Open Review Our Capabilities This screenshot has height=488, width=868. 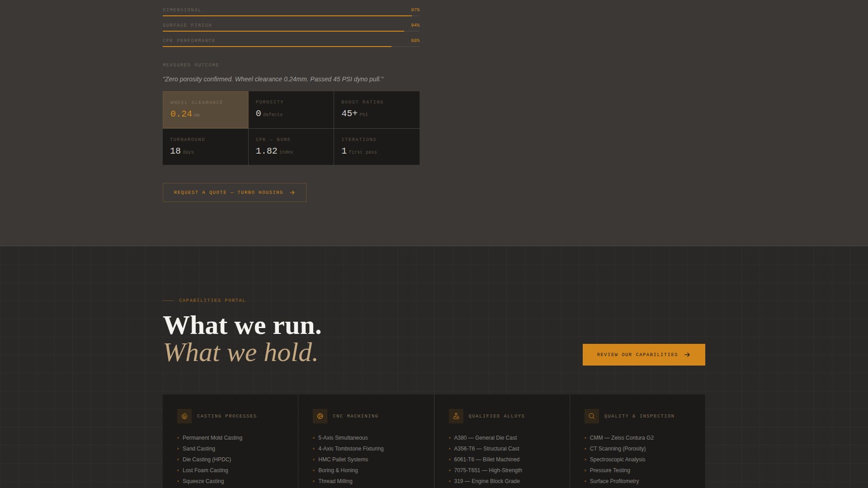[644, 355]
